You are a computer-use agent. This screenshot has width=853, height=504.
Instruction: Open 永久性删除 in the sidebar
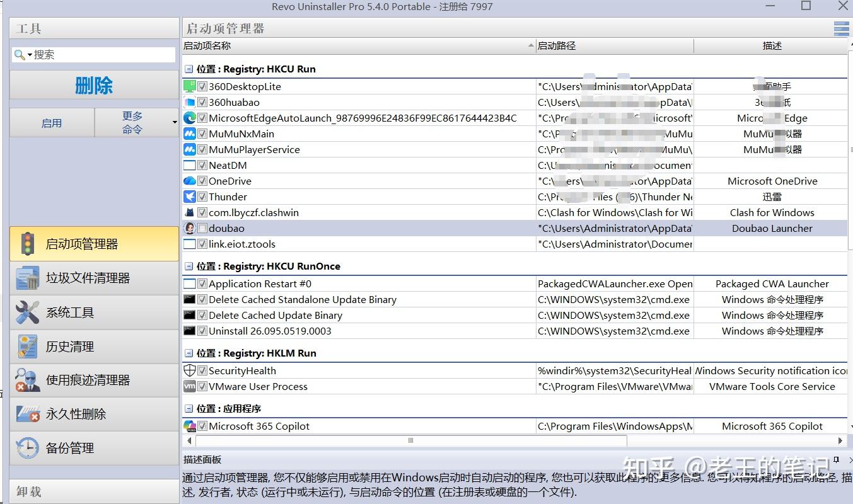click(x=95, y=414)
